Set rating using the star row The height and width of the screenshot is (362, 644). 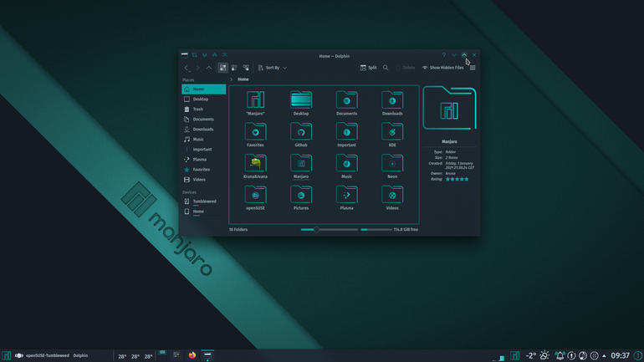click(x=457, y=180)
